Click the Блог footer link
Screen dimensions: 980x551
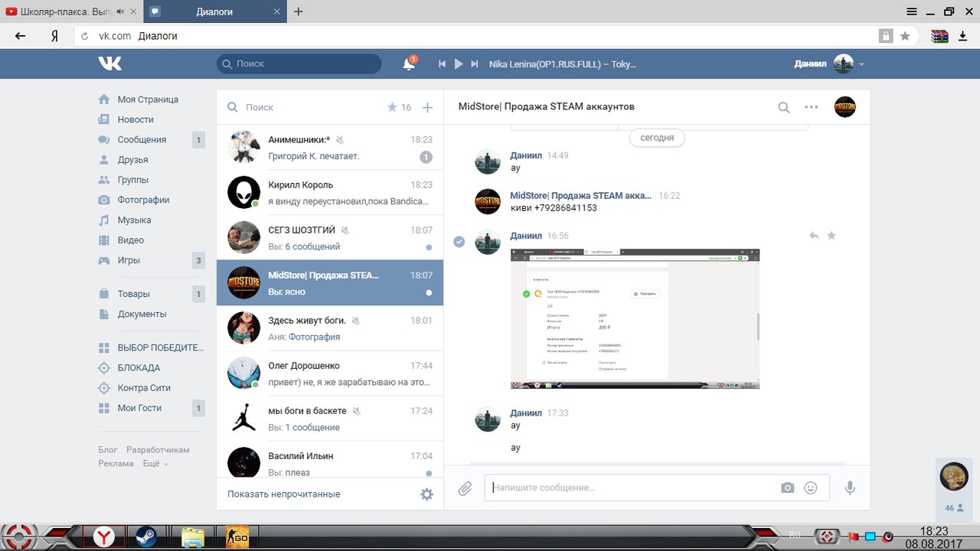click(108, 450)
